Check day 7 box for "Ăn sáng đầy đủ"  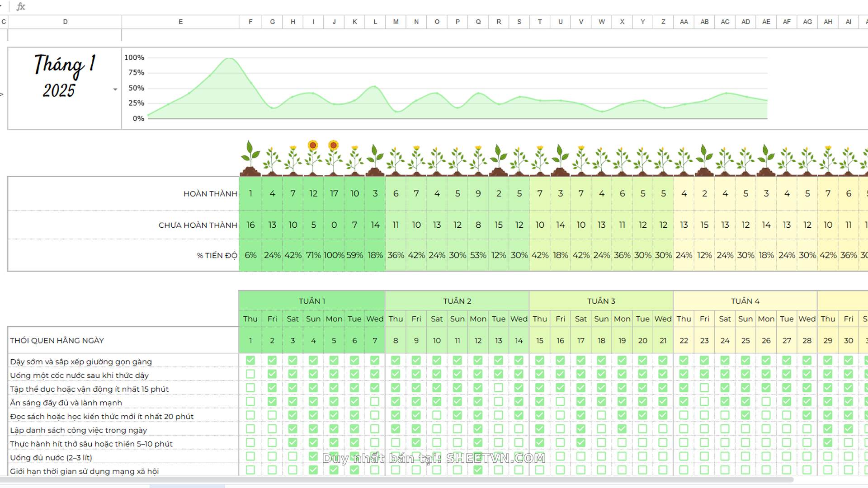(375, 401)
